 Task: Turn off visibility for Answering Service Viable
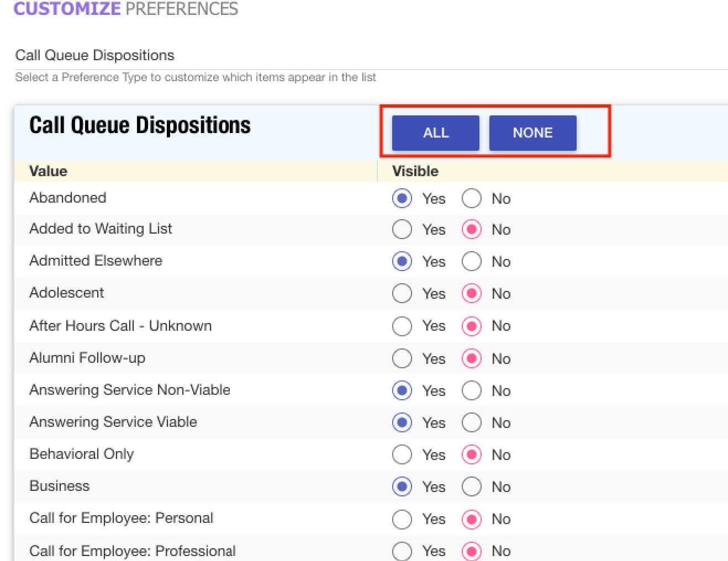(x=471, y=422)
